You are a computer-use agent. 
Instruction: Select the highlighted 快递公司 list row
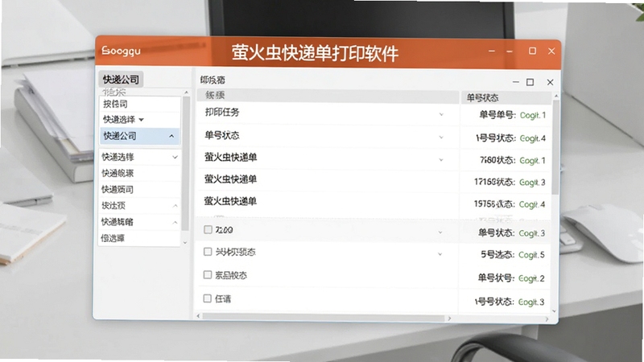139,136
